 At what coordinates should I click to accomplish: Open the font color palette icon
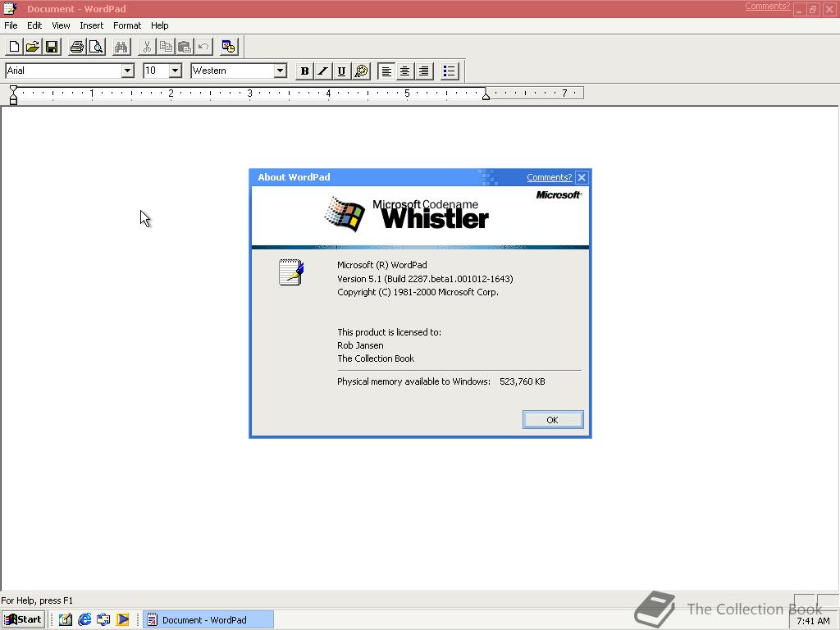362,71
